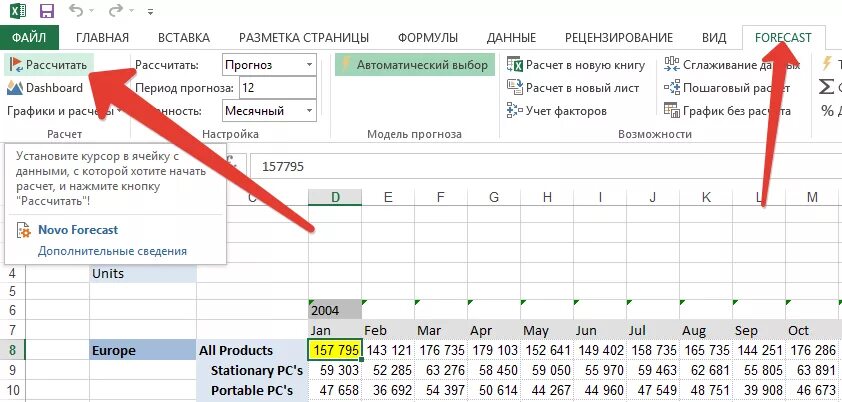Switch to the ГЛАВНАЯ tab
842x402 pixels.
coord(103,38)
